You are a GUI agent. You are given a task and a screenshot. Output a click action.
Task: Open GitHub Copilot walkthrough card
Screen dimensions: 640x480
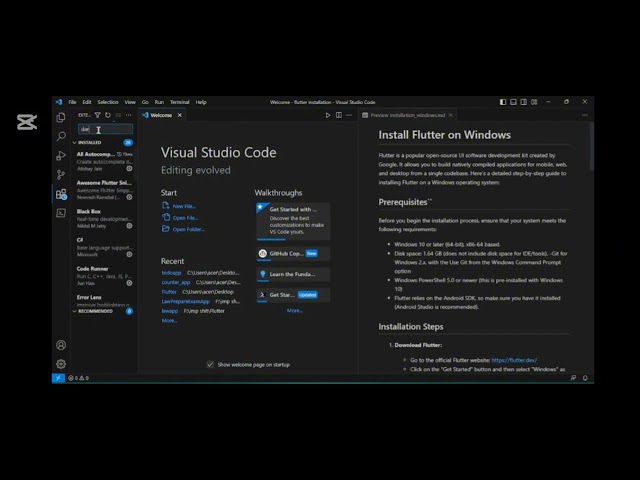293,253
